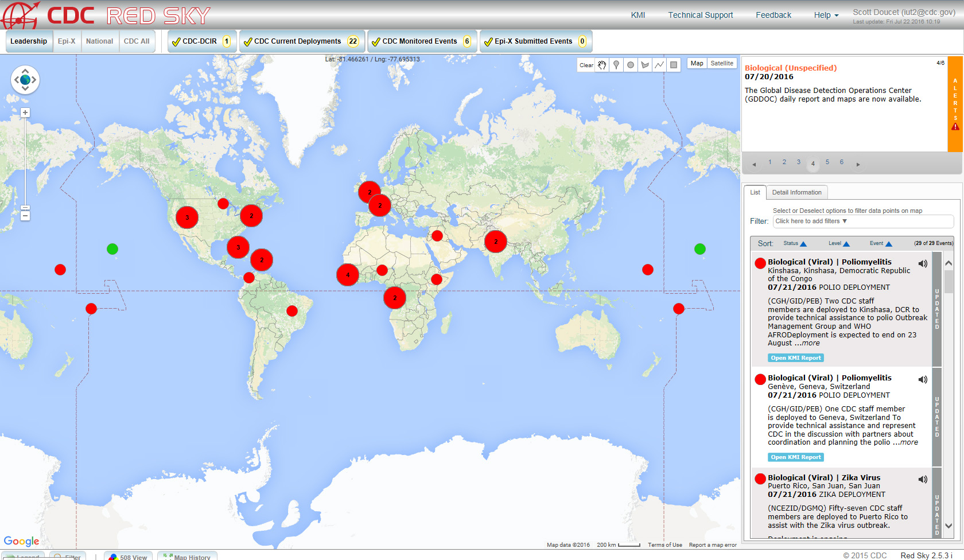The image size is (964, 560).
Task: Open the Help dropdown menu
Action: coord(826,15)
